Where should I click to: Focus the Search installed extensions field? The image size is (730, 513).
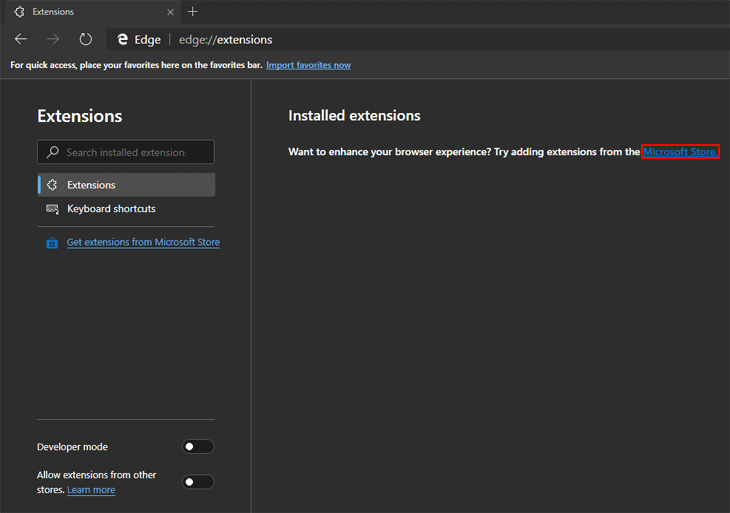(x=126, y=152)
